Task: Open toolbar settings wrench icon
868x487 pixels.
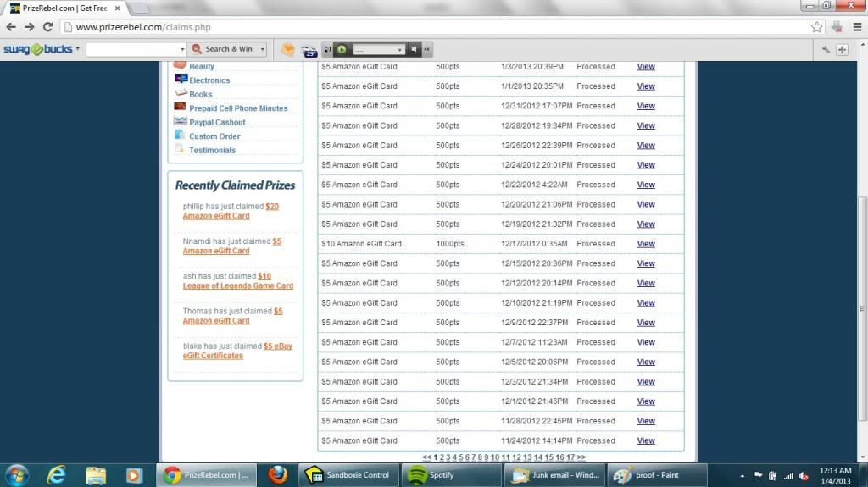Action: [x=826, y=50]
